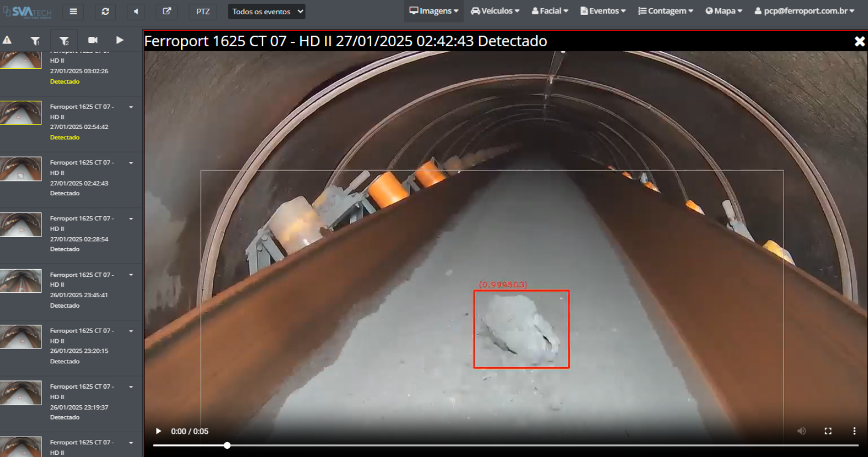Toggle fullscreen on the video player
The height and width of the screenshot is (457, 868).
pyautogui.click(x=828, y=431)
